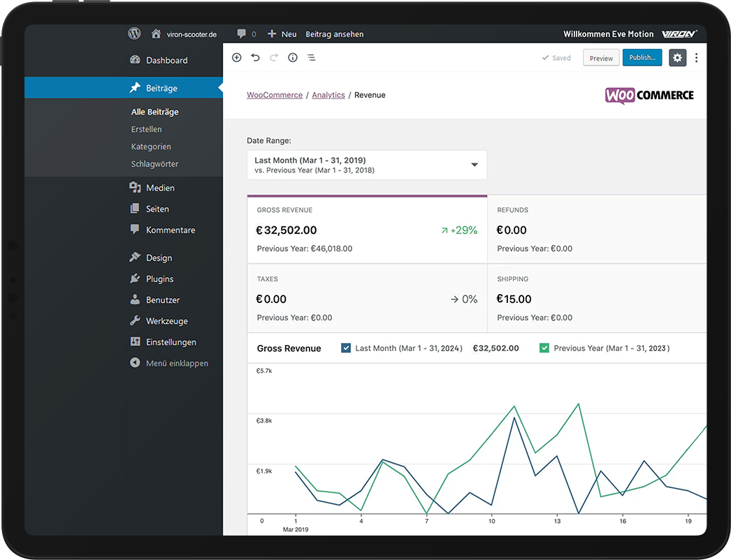
Task: Toggle the Previous Year series checkbox
Action: [x=544, y=348]
